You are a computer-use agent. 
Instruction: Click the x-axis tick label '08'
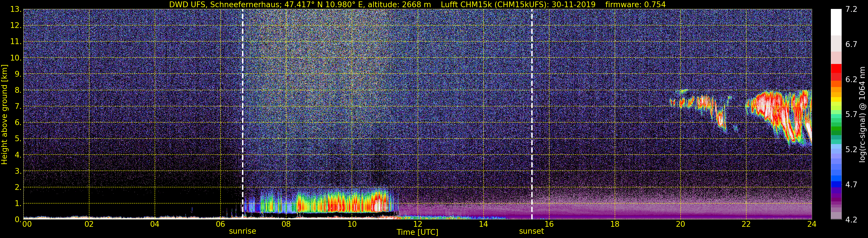point(286,224)
